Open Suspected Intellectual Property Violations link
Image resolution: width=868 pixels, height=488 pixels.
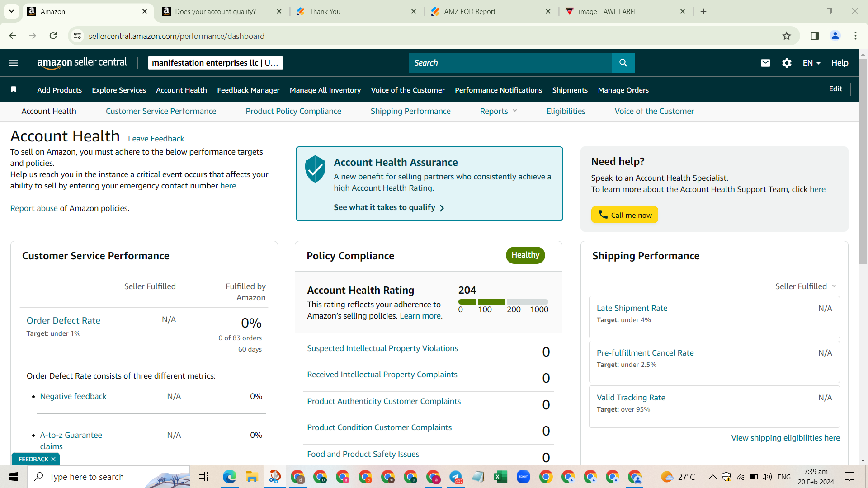(382, 348)
